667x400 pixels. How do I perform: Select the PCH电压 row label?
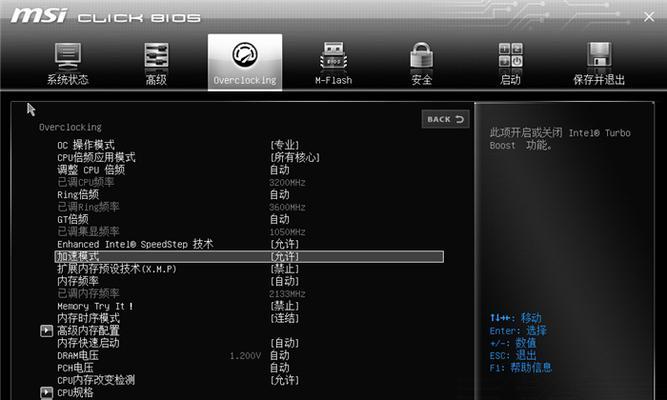75,368
